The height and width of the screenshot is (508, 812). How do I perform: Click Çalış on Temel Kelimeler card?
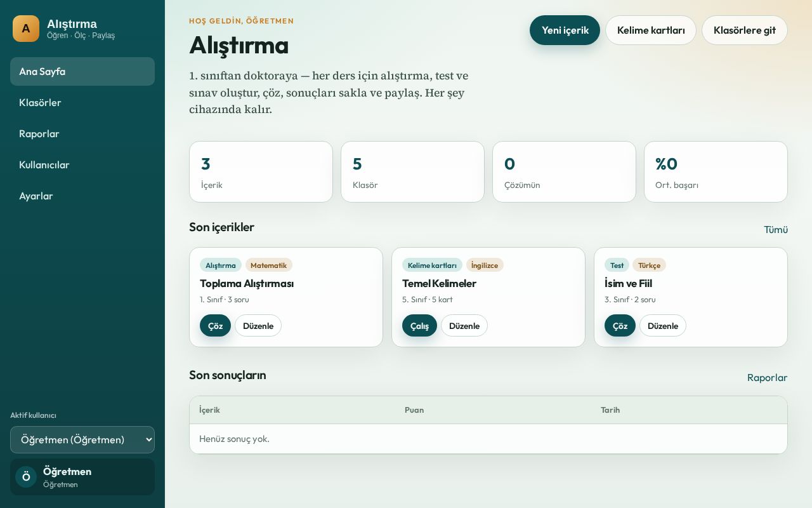pyautogui.click(x=419, y=326)
